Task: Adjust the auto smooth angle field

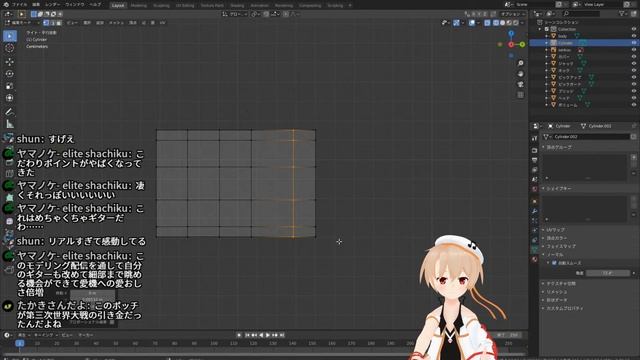Action: tap(608, 273)
